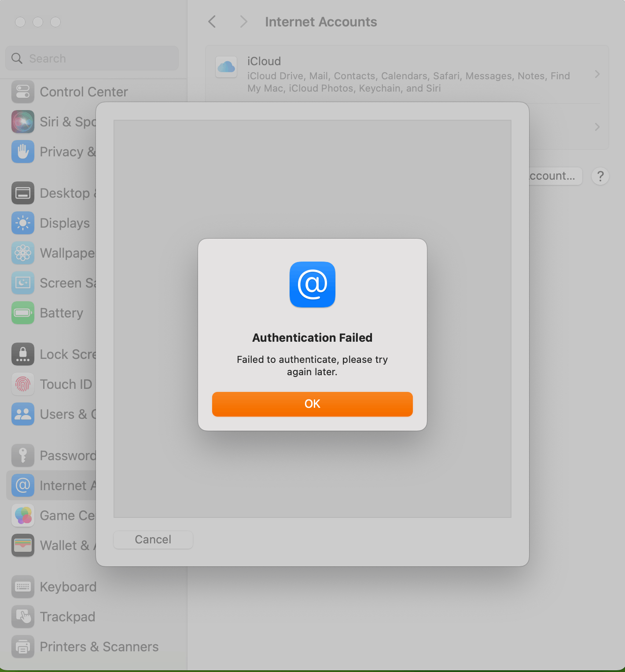
Task: Expand the iCloud account row chevron
Action: 597,74
